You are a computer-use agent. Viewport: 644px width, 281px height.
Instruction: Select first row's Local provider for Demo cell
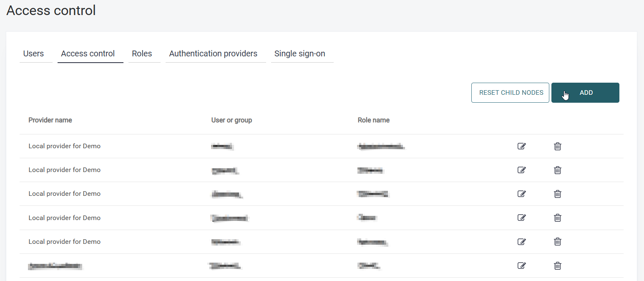(x=65, y=146)
